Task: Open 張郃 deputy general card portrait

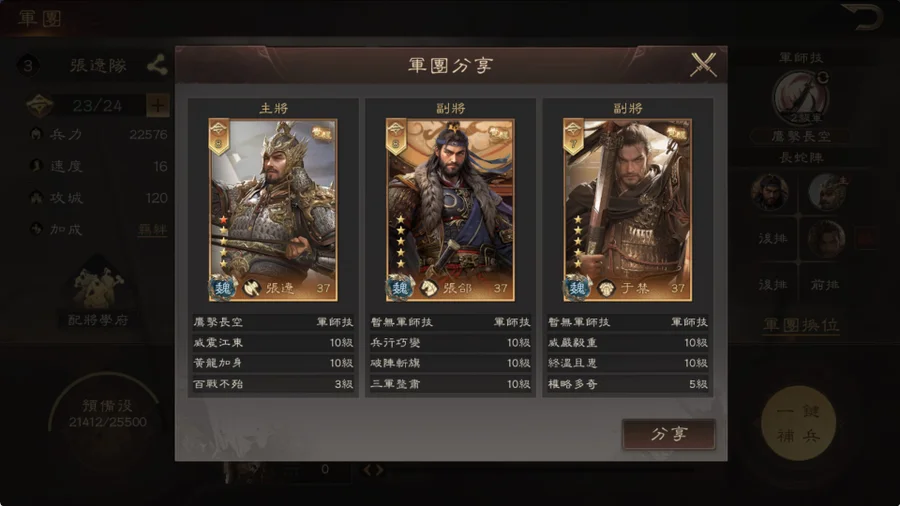Action: coord(450,210)
